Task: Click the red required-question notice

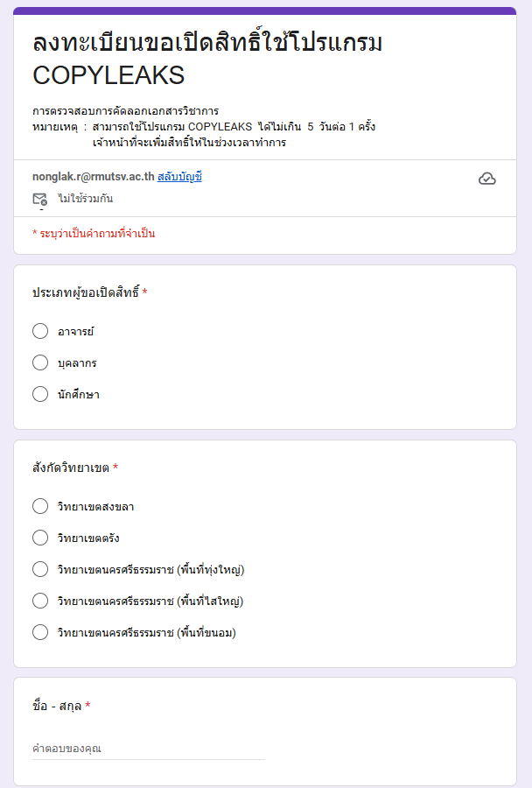Action: [x=94, y=234]
